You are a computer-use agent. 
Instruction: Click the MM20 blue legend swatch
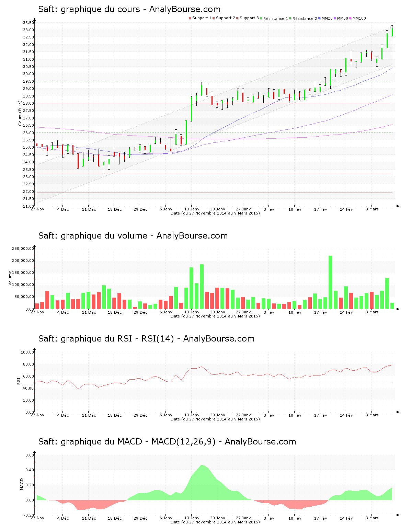click(x=320, y=18)
